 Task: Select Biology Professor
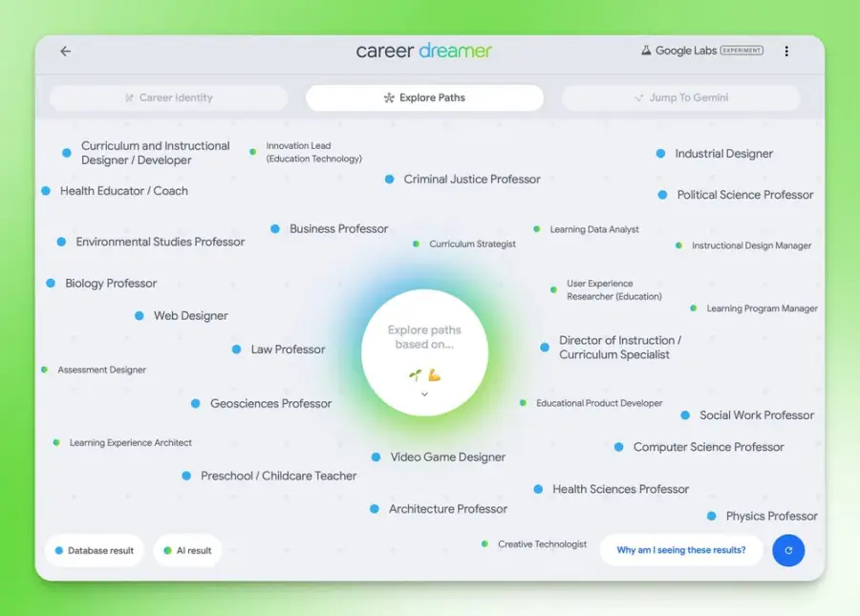102,284
